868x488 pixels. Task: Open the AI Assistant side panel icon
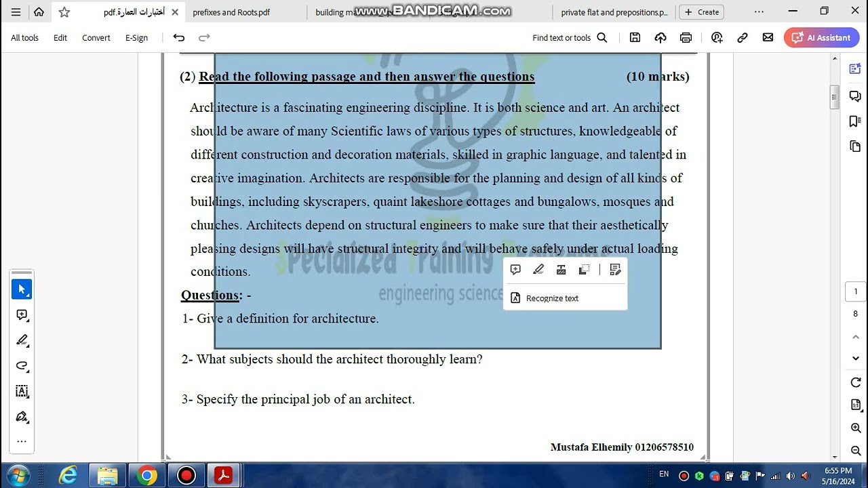855,68
